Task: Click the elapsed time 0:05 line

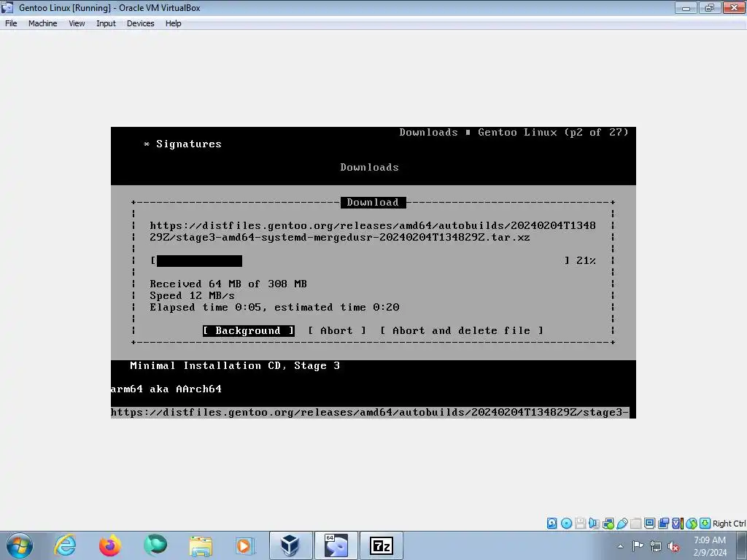Action: pyautogui.click(x=274, y=307)
